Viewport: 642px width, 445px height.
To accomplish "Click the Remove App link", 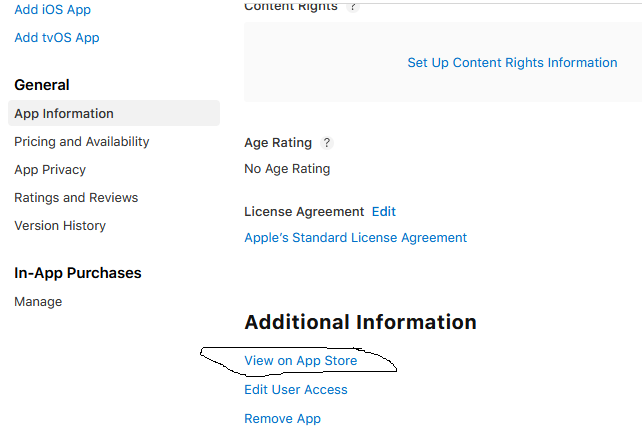I will (x=282, y=419).
